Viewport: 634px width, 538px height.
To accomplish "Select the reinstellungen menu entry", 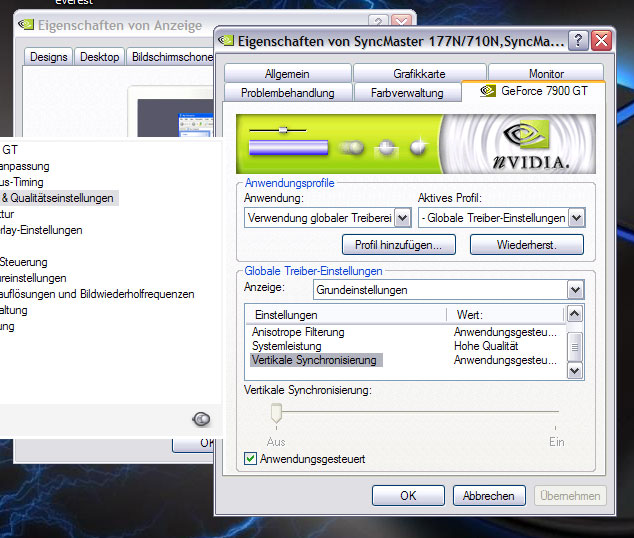I will click(x=33, y=278).
